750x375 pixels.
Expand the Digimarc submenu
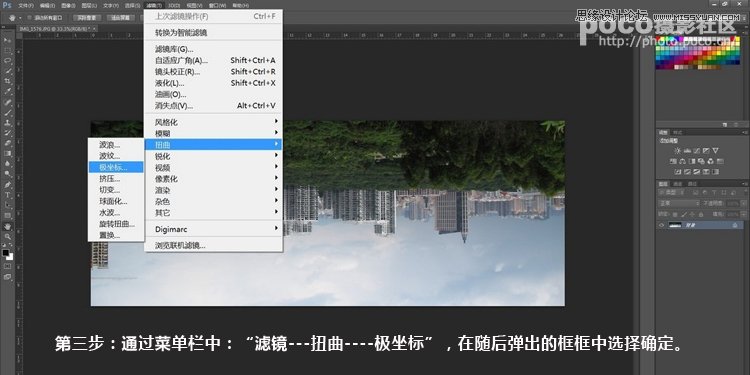[x=213, y=229]
